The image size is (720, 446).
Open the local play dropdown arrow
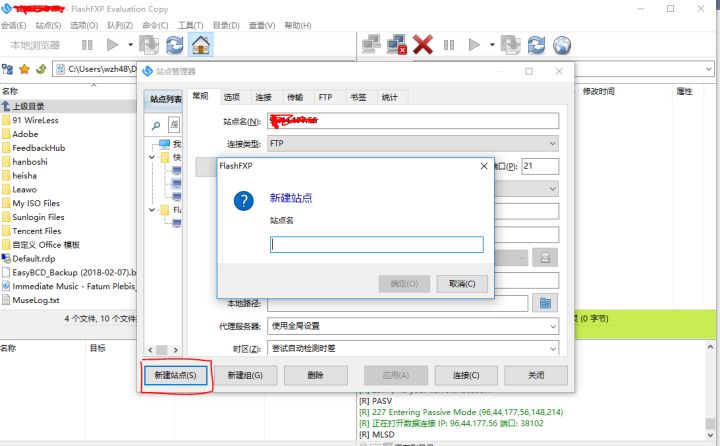pos(130,45)
